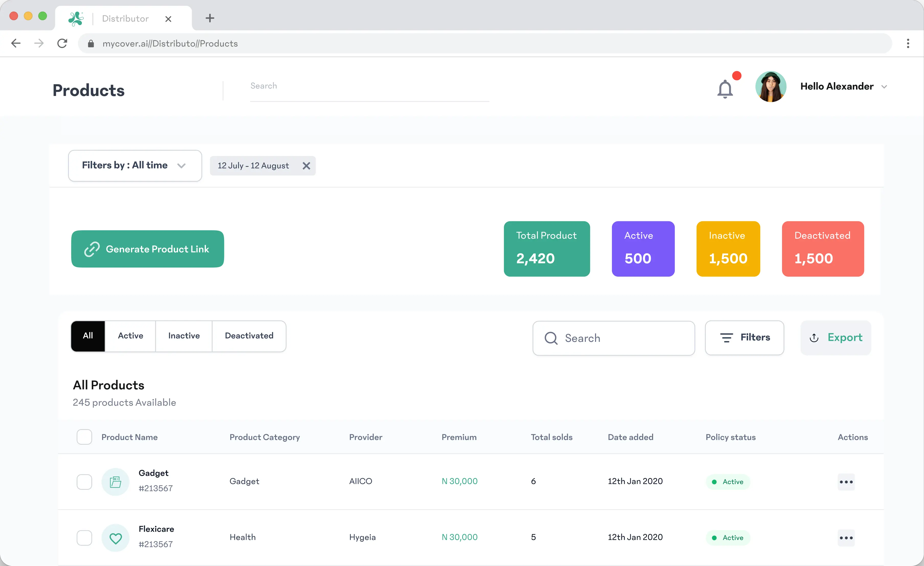Open actions menu for Flexicare row
Viewport: 924px width, 566px height.
[x=846, y=538]
